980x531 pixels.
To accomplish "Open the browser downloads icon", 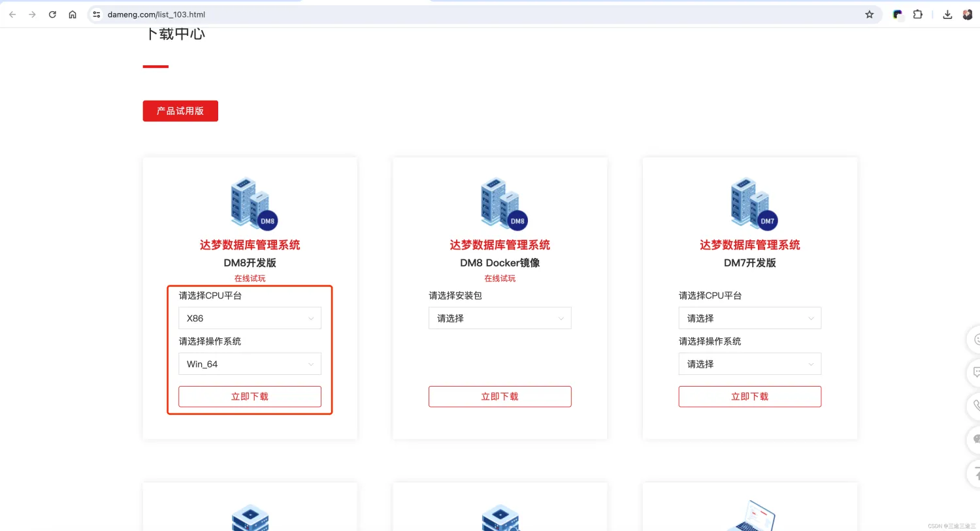I will click(x=947, y=14).
